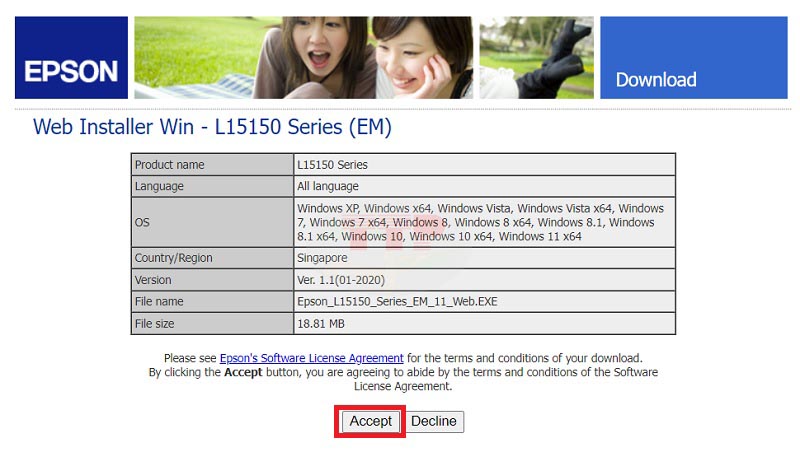Screen dimensions: 800x452
Task: Click the 'Product name' label cell
Action: point(212,165)
